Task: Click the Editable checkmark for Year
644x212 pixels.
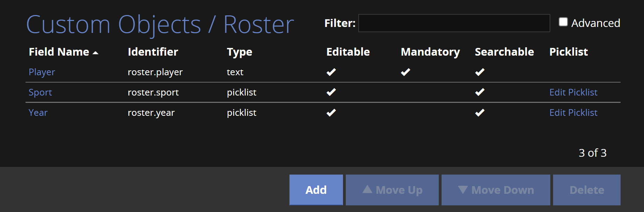Action: (331, 113)
